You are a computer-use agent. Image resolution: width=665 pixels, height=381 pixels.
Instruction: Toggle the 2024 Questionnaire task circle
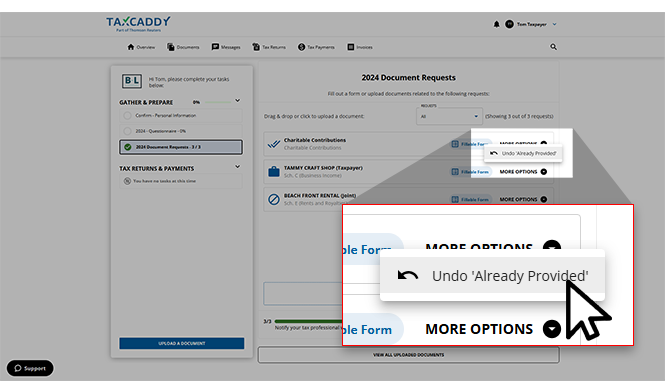(127, 131)
